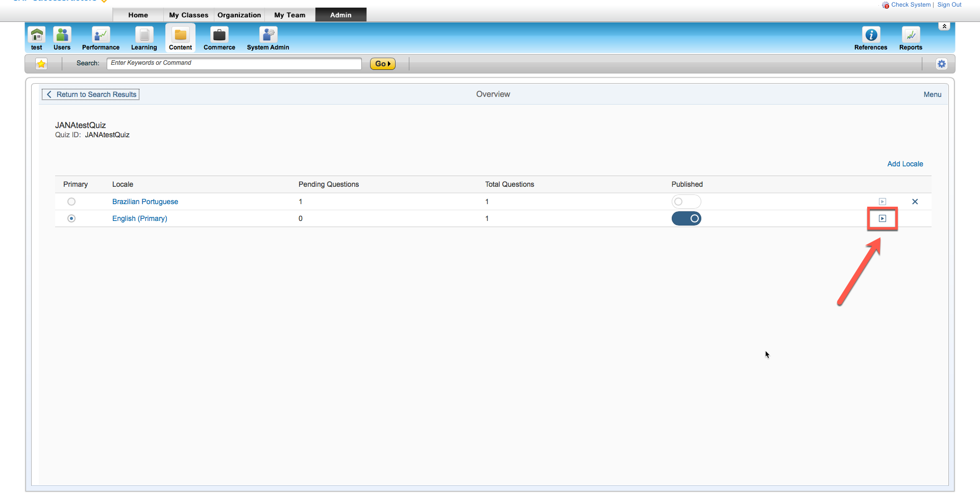The width and height of the screenshot is (980, 495).
Task: Click the Sign Out link
Action: [949, 5]
